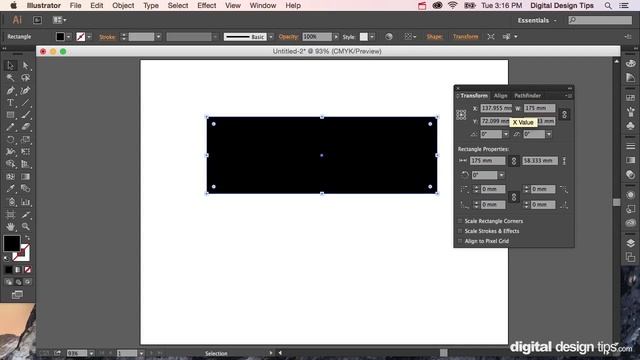The width and height of the screenshot is (640, 360).
Task: Open the graphic Style dropdown
Action: (x=372, y=37)
